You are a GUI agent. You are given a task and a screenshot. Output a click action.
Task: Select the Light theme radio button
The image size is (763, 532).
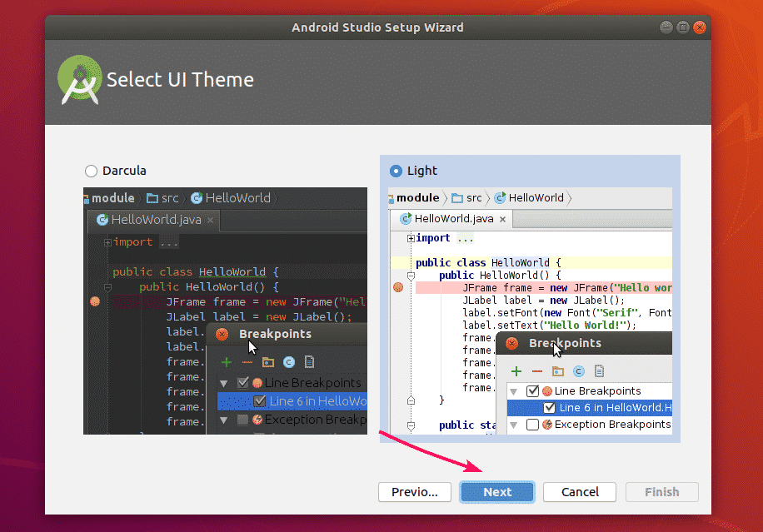pos(396,172)
